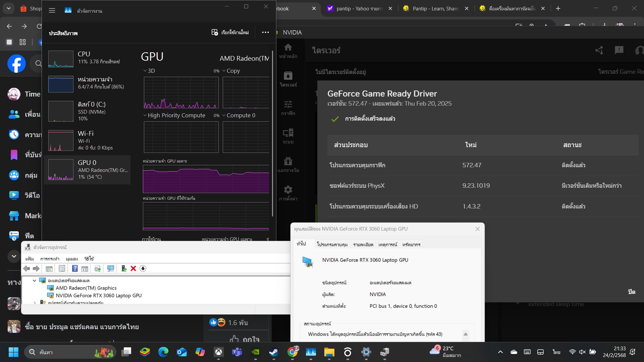This screenshot has width=644, height=362.
Task: Click Device Manager back arrow toolbar icon
Action: [27, 268]
